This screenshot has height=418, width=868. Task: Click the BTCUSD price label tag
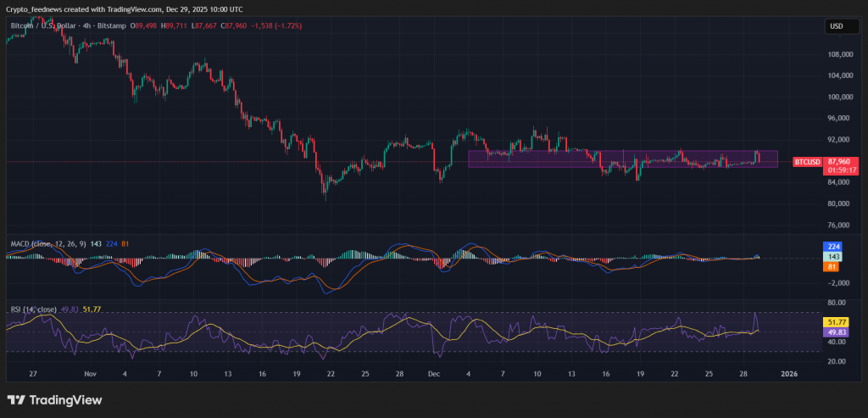point(806,161)
